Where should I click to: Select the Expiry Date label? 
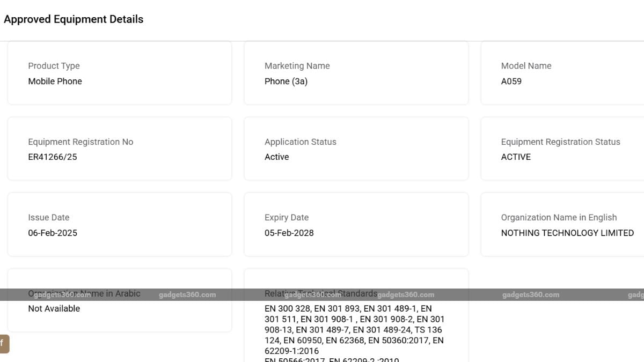(286, 218)
